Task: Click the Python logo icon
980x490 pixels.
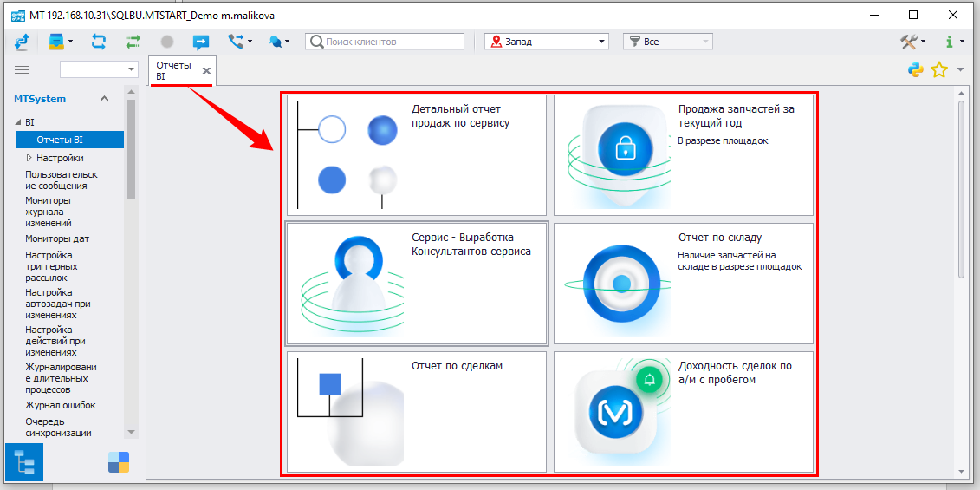Action: coord(915,70)
